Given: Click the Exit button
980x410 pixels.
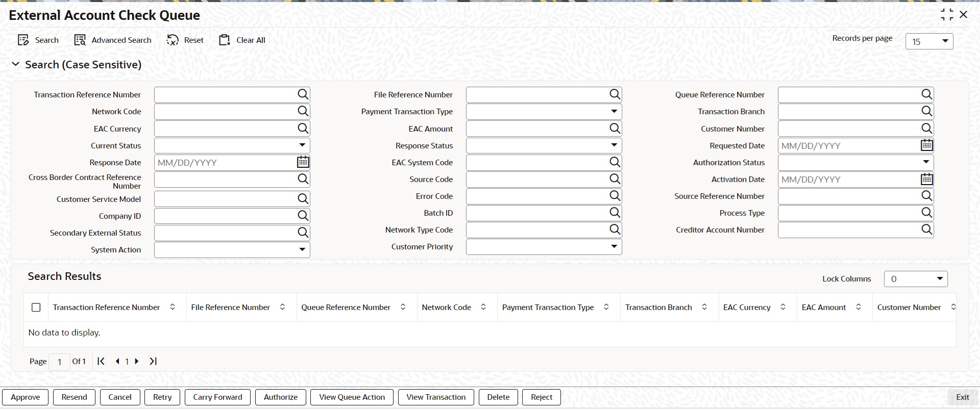Looking at the screenshot, I should point(962,397).
